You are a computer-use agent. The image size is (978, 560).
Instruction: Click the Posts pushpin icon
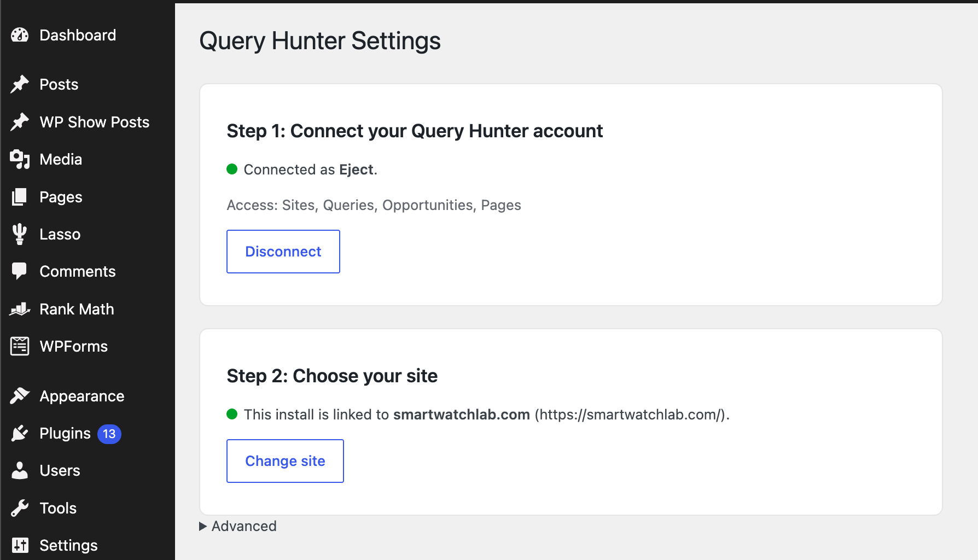[20, 84]
